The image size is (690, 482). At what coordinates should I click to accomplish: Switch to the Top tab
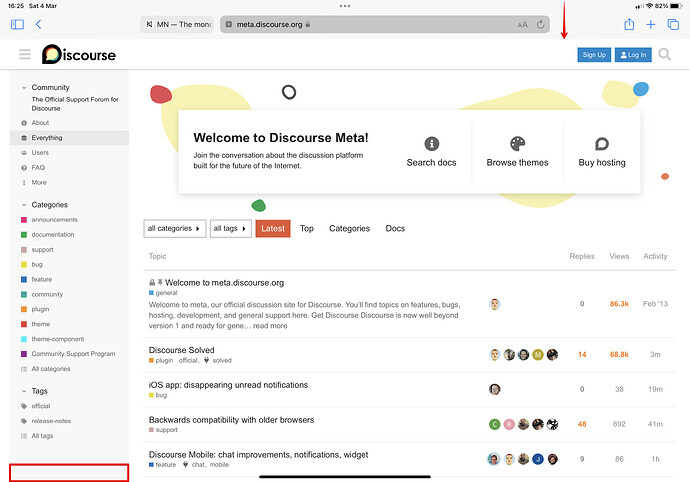coord(307,228)
